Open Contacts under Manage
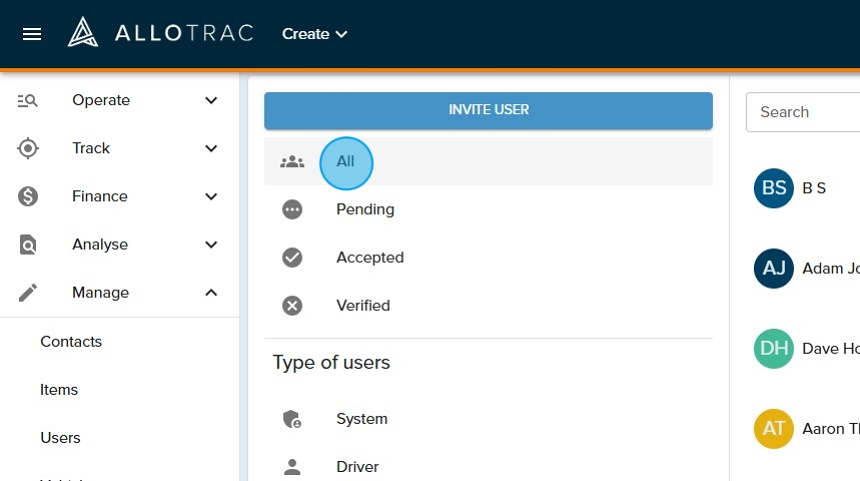The image size is (860, 481). (71, 342)
